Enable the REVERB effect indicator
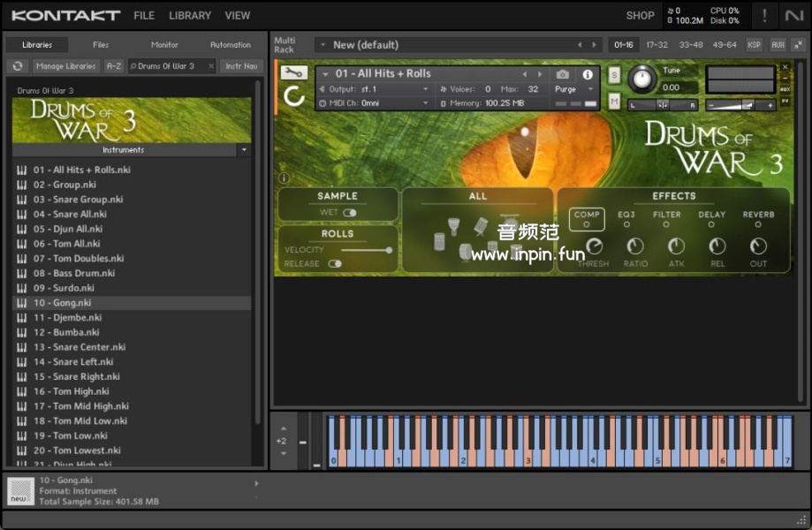Viewport: 812px width, 530px height. 758,224
